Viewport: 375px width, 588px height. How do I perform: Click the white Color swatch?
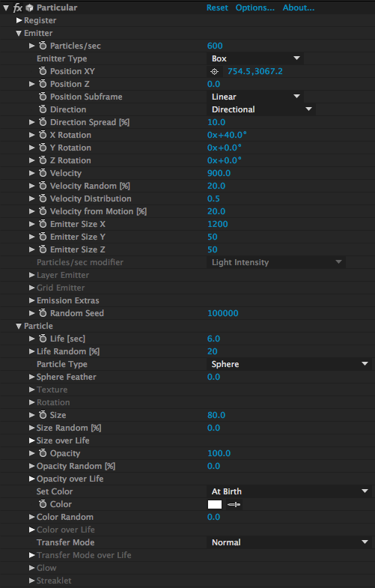[215, 504]
